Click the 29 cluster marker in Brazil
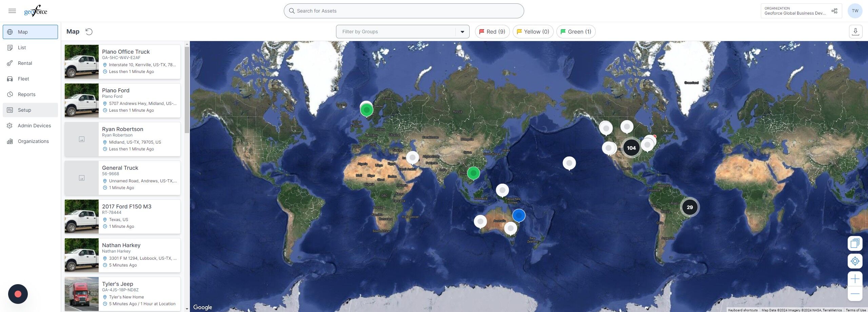This screenshot has height=312, width=868. [690, 207]
